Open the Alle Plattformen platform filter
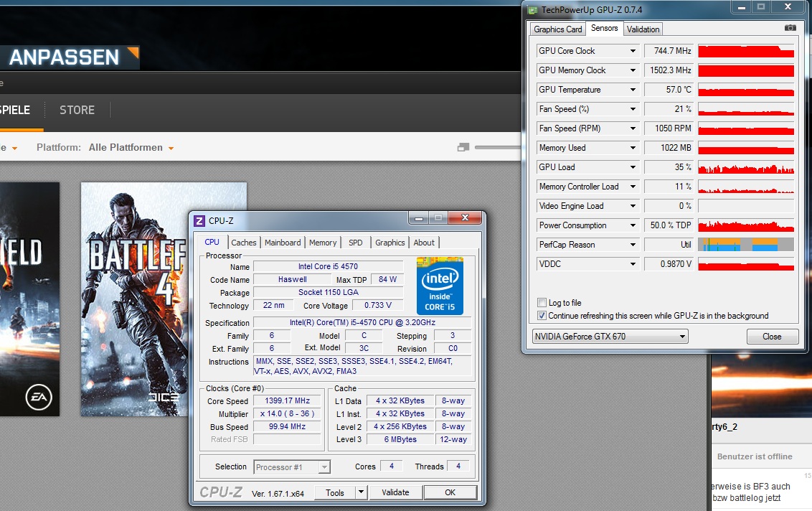This screenshot has width=812, height=511. (x=131, y=148)
